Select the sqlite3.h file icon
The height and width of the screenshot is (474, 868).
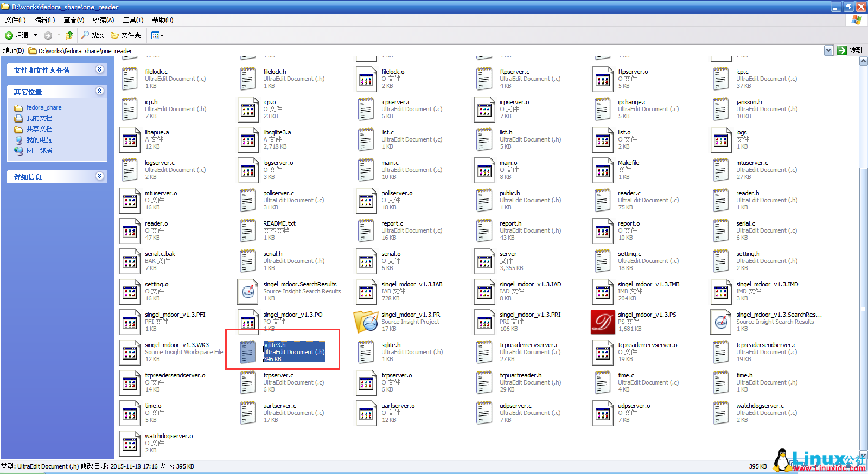click(248, 353)
